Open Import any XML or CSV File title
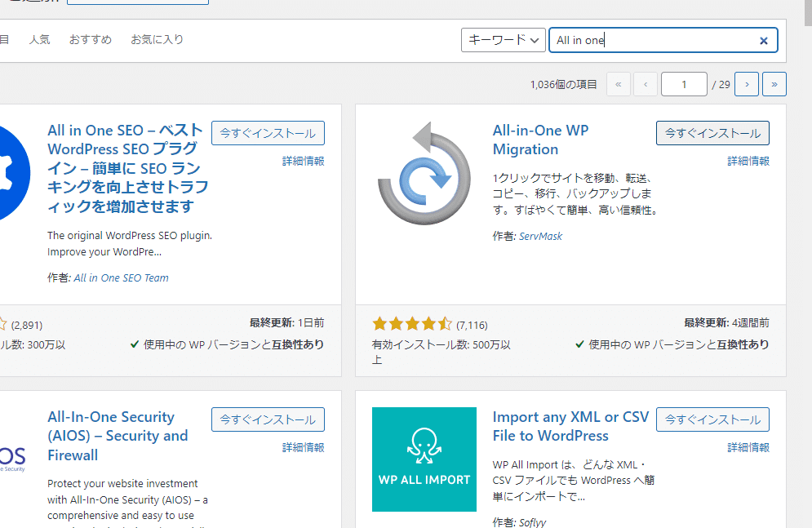The height and width of the screenshot is (528, 812). click(x=570, y=427)
